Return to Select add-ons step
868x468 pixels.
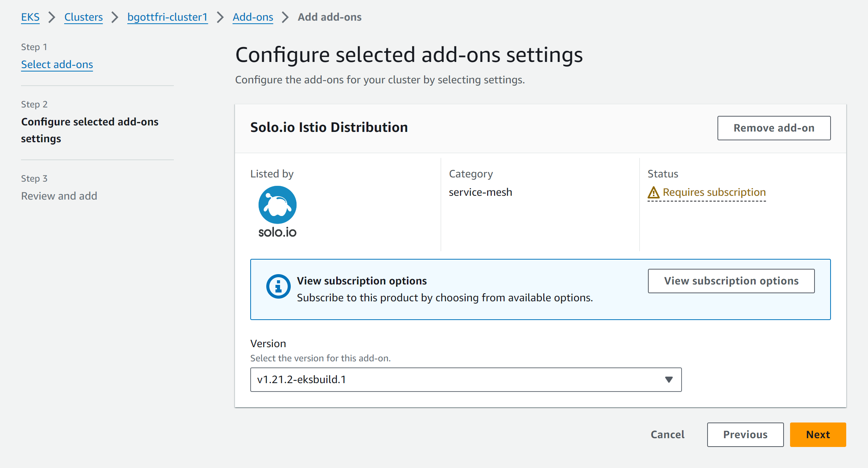(x=57, y=65)
